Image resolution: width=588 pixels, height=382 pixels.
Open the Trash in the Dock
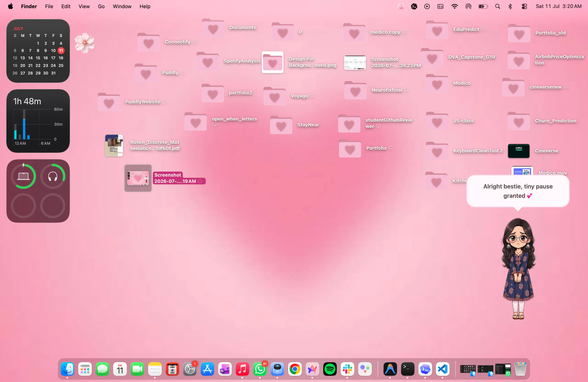(520, 369)
